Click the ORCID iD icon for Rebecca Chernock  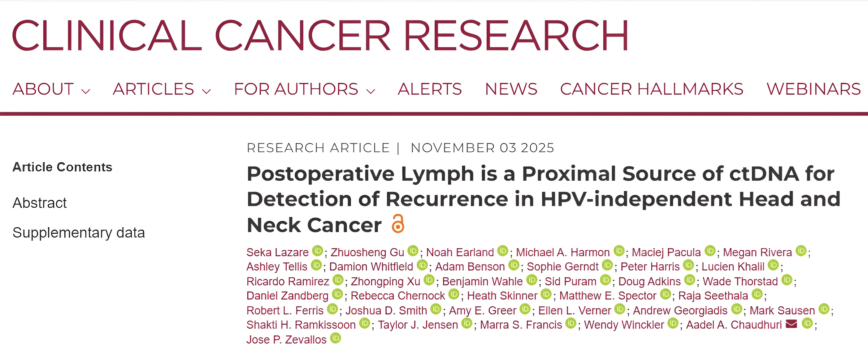454,296
